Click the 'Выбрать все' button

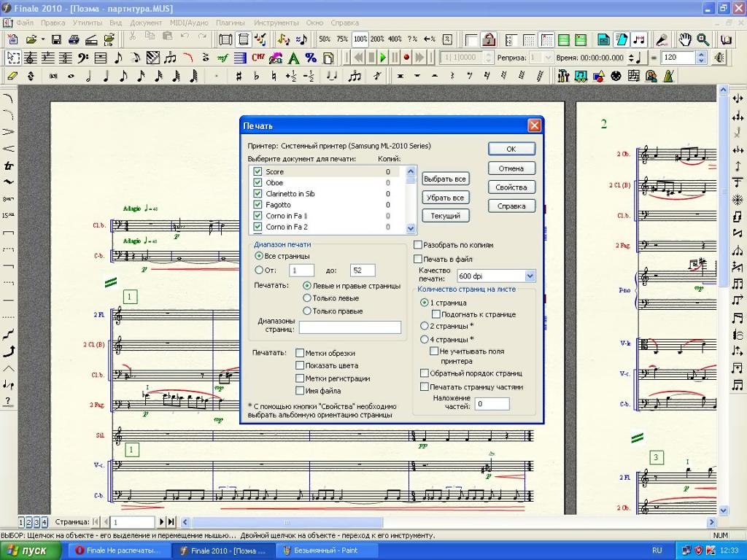coord(445,179)
